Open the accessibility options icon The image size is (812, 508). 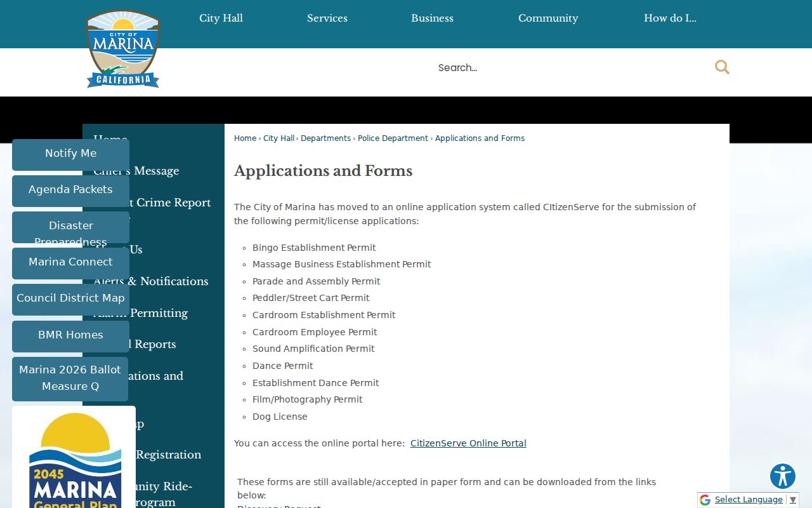point(783,476)
